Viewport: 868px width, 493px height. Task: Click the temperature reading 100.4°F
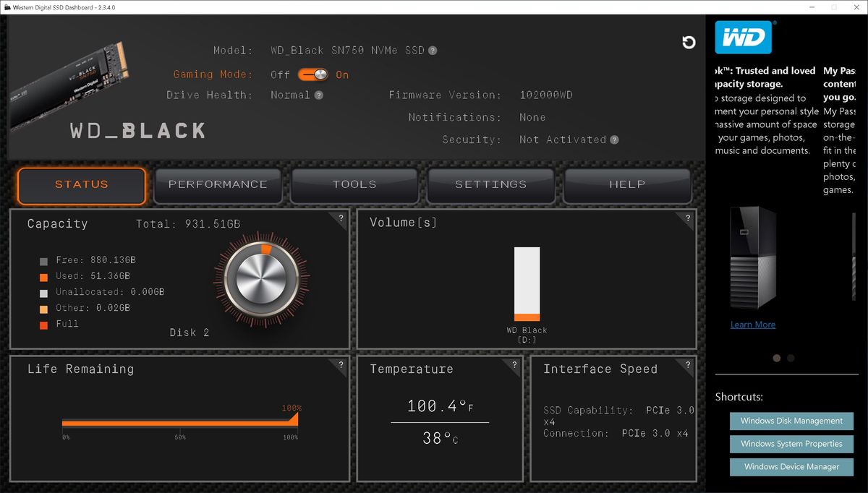pos(440,406)
